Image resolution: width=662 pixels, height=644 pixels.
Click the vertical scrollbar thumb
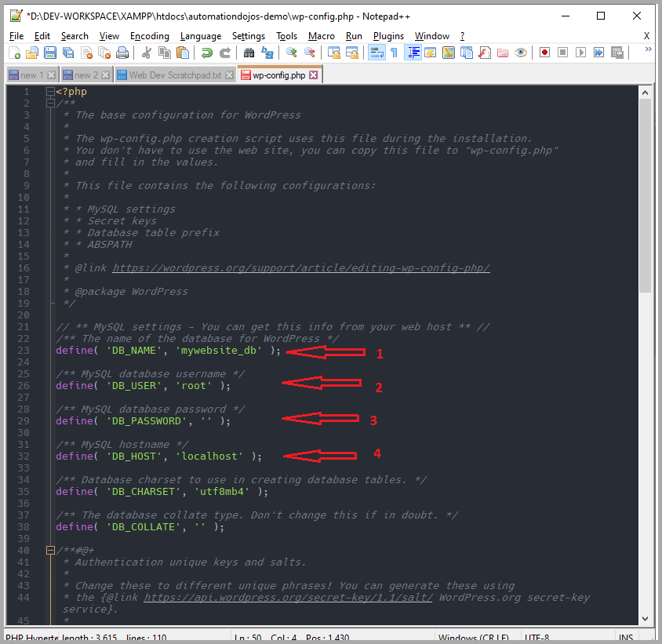[645, 196]
